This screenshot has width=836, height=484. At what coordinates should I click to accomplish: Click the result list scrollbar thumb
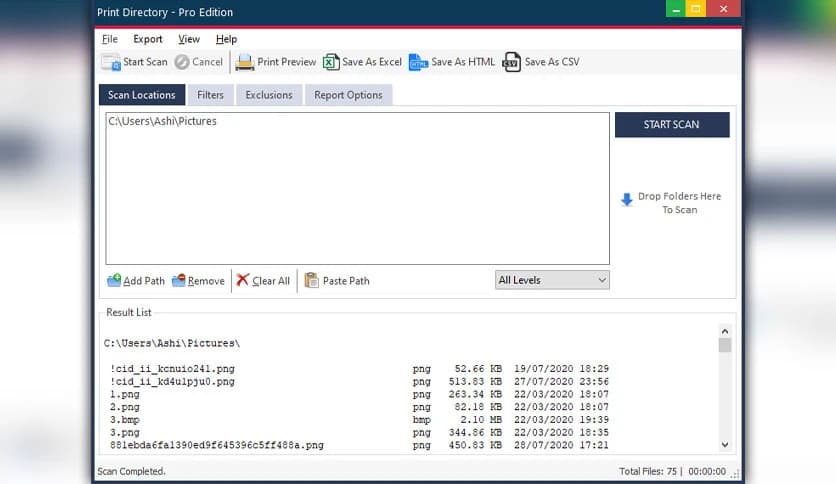tap(725, 345)
